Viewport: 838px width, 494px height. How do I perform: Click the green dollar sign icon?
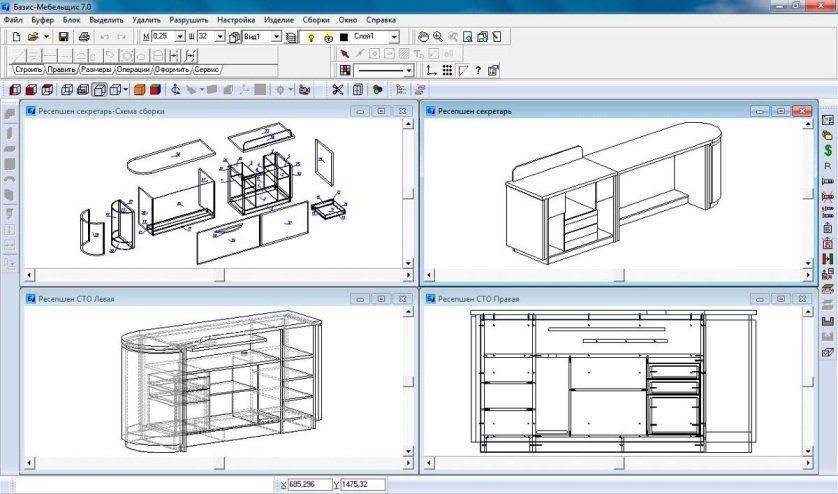pyautogui.click(x=827, y=150)
